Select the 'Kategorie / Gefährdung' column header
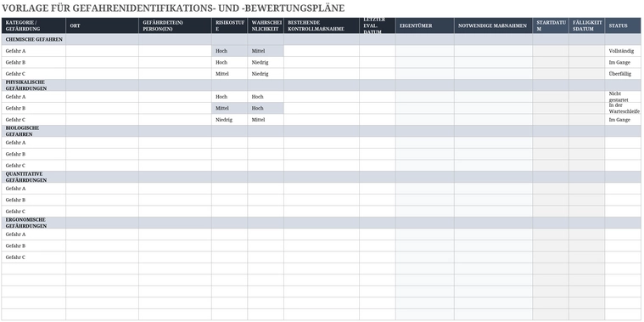Screen dimensions: 644x322 point(33,25)
